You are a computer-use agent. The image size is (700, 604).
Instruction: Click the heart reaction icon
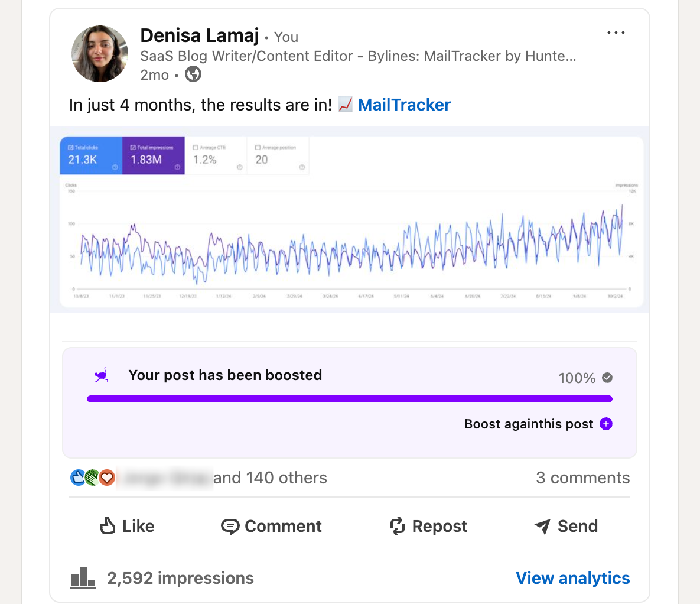(x=106, y=478)
